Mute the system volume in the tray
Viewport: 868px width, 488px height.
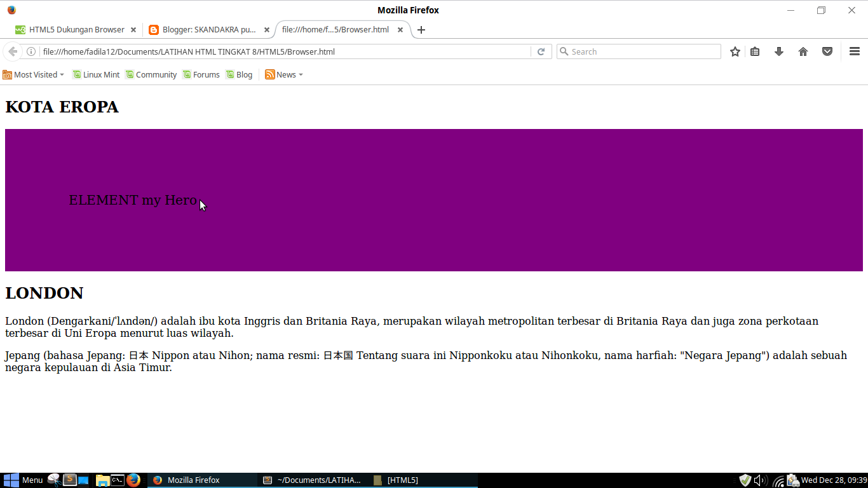click(760, 480)
